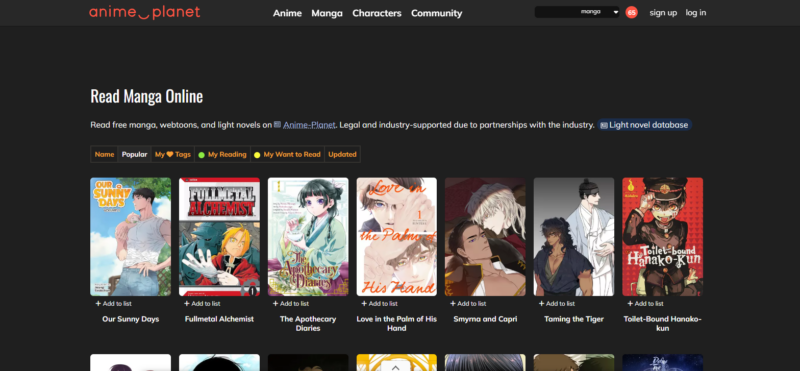
Task: Click the Read Manga Online heading
Action: (x=146, y=96)
